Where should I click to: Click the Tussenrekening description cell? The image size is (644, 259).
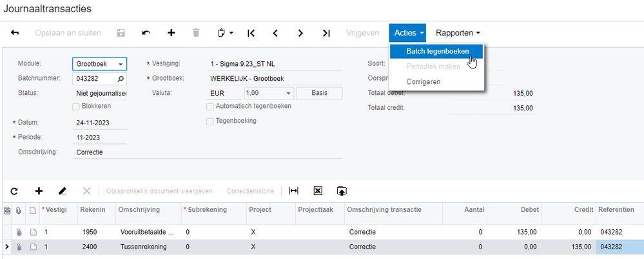coord(148,247)
